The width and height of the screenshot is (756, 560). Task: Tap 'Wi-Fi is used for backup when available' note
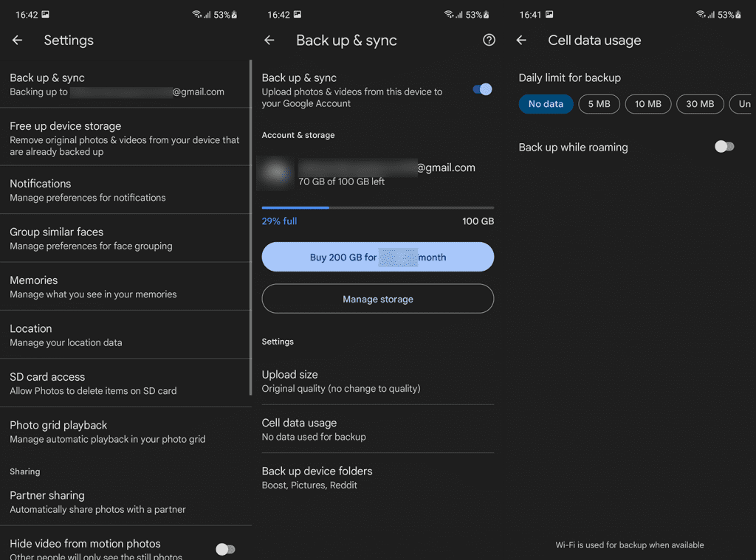coord(629,545)
